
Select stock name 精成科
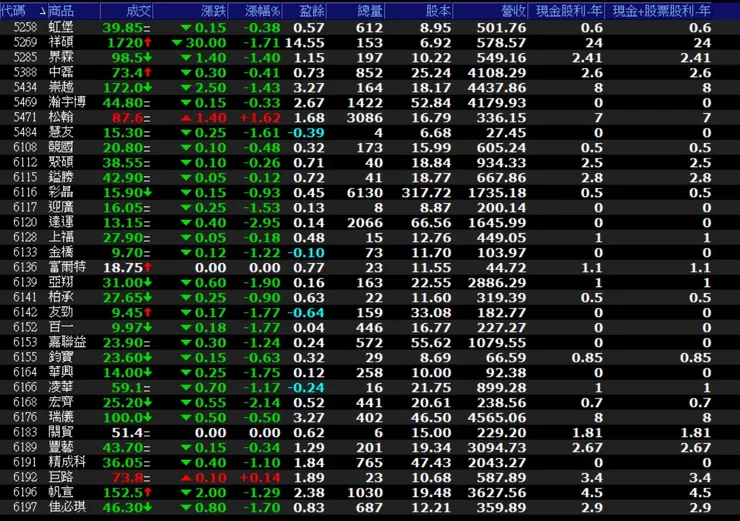(x=67, y=462)
